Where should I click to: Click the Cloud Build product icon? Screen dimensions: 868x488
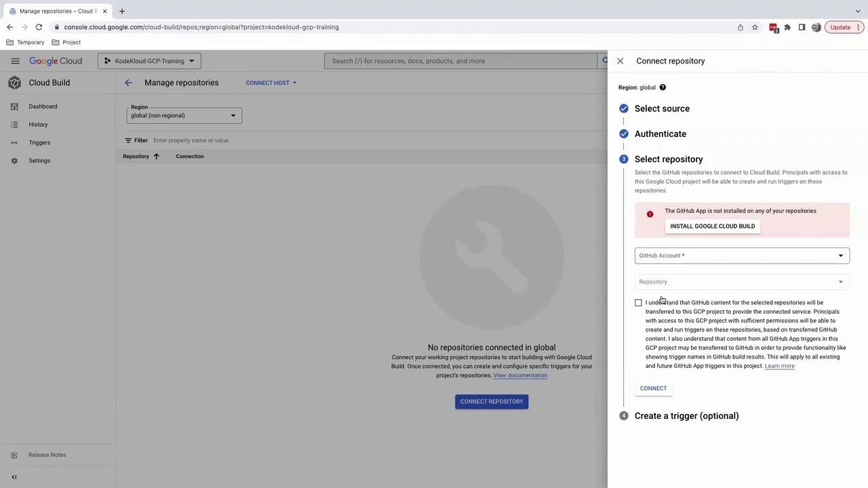[x=14, y=83]
